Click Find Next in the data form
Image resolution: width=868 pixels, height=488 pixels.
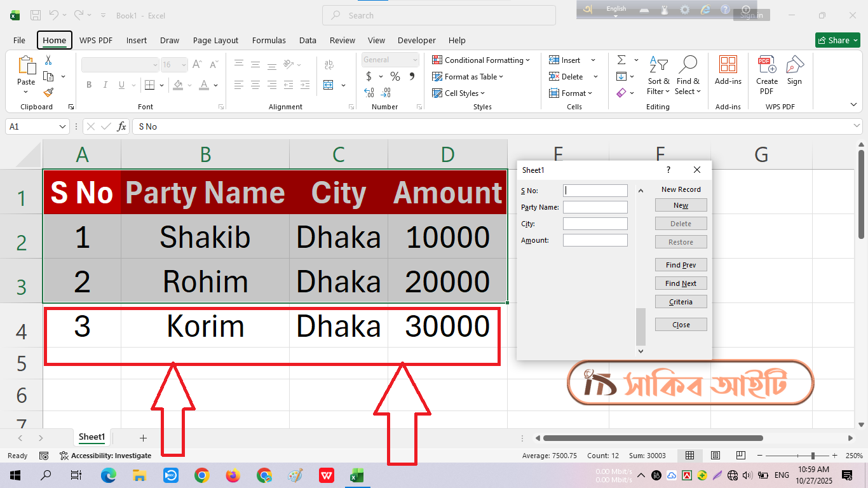[x=681, y=283]
